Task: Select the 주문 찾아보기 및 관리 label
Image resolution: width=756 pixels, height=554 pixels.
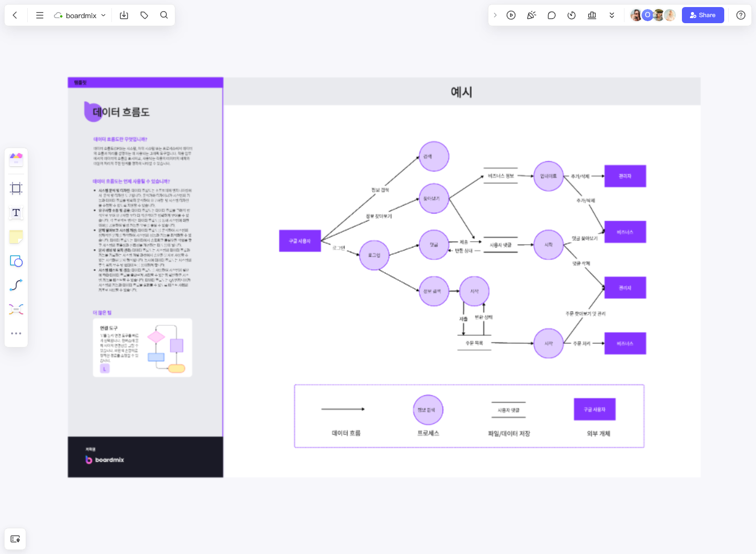Action: click(x=585, y=314)
